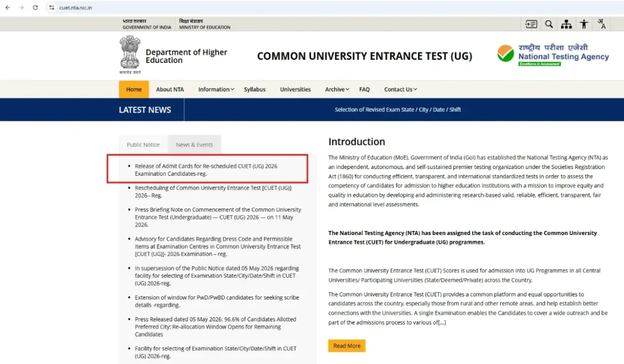Viewport: 624px width, 364px height.
Task: Click the Introduction heading
Action: coord(357,142)
